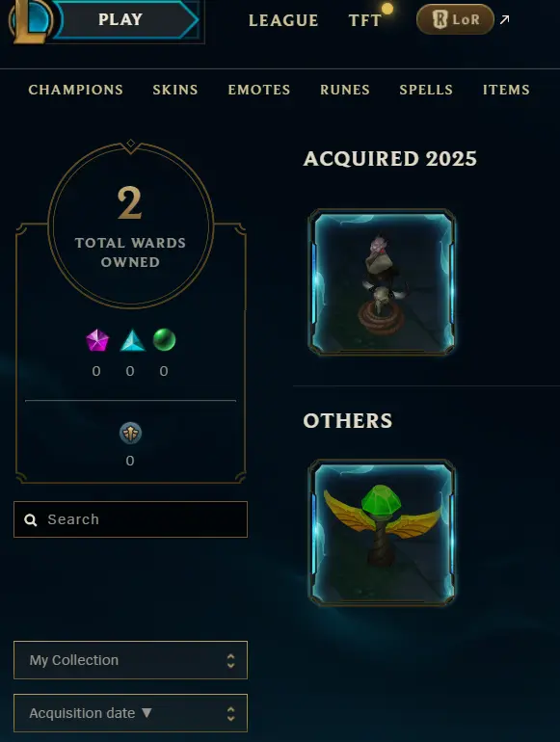Click the League of Legends logo icon
Screen dimensions: 560x742
(31, 20)
